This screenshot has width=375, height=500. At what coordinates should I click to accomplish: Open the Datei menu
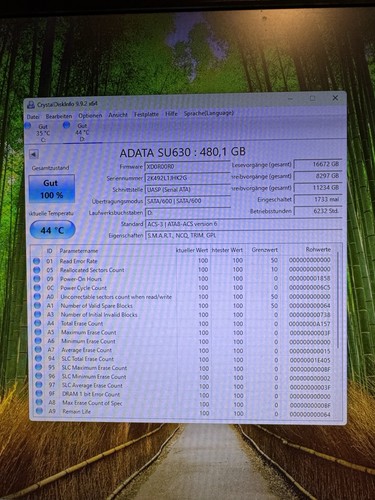point(33,117)
